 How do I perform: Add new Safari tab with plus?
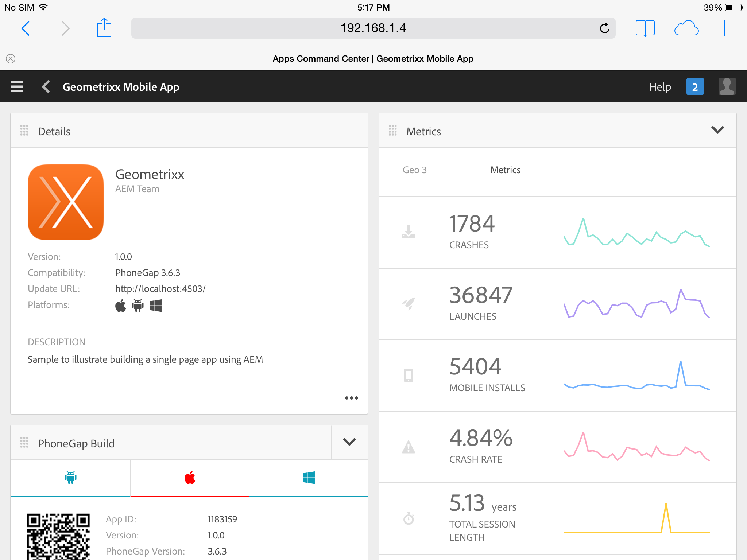coord(724,28)
